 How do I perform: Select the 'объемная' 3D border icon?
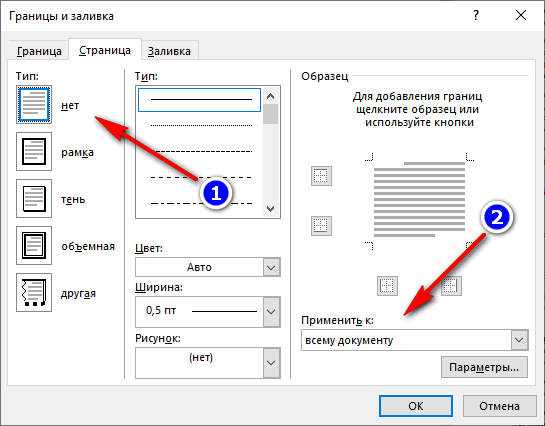34,245
